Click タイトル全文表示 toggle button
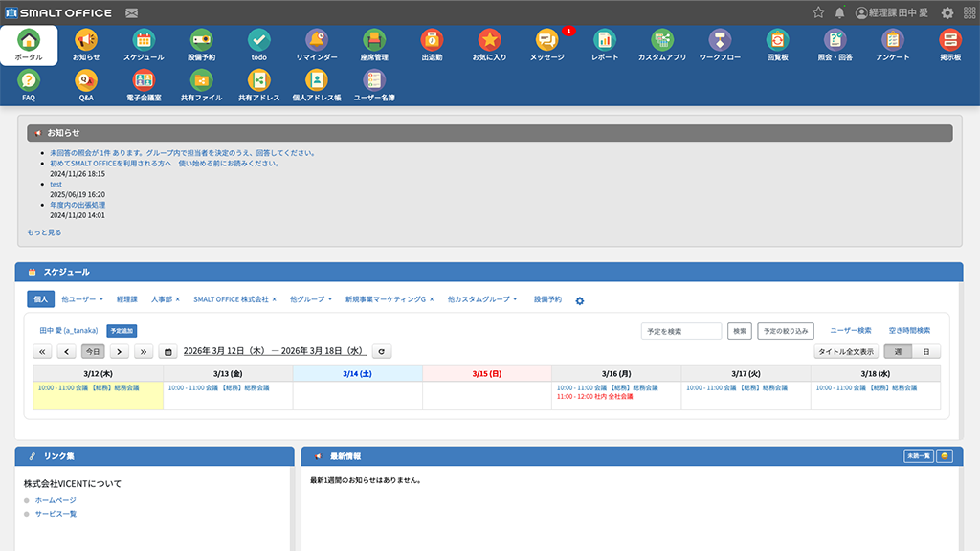This screenshot has height=551, width=980. coord(846,352)
